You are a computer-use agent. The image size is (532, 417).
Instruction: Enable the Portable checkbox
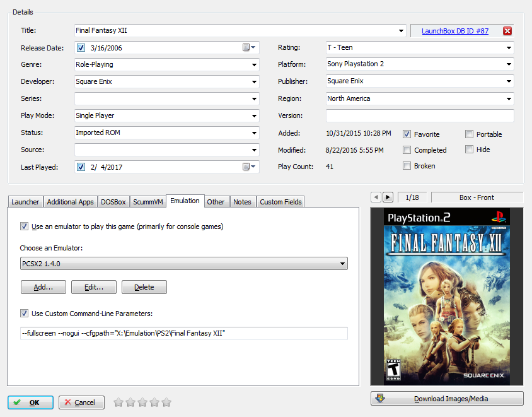[x=469, y=134]
